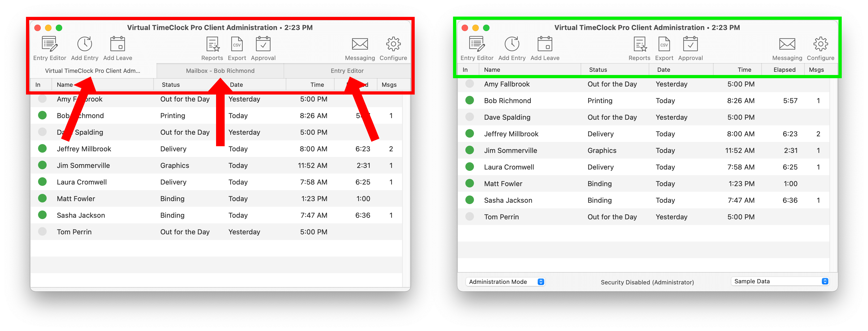This screenshot has width=868, height=331.
Task: Sort by Name column in right window
Action: [x=530, y=70]
